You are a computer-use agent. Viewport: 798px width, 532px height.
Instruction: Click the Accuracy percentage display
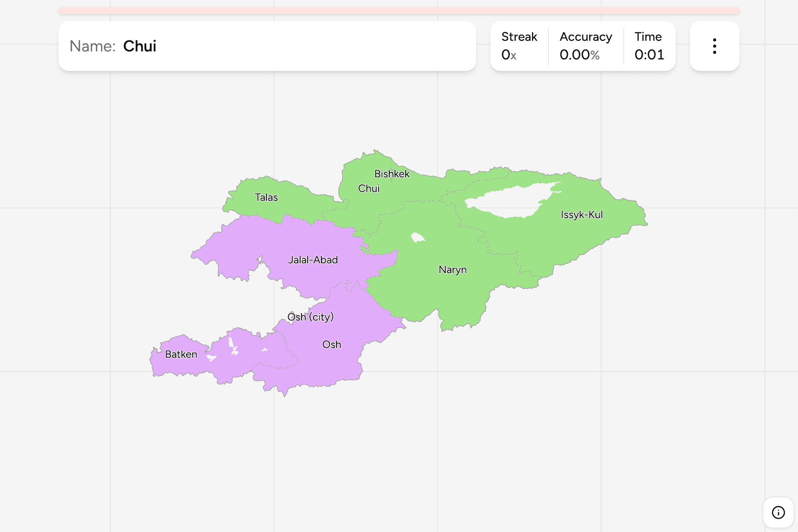pyautogui.click(x=579, y=55)
